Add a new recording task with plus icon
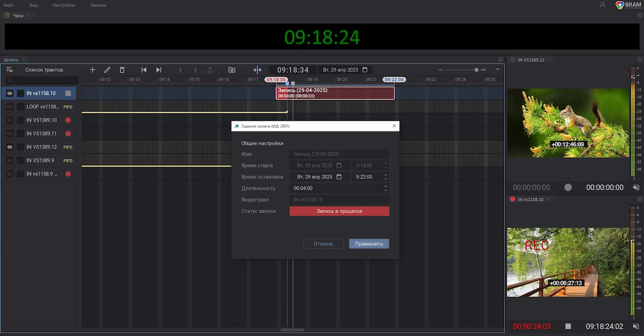Viewport: 644px width, 336px height. (x=92, y=70)
